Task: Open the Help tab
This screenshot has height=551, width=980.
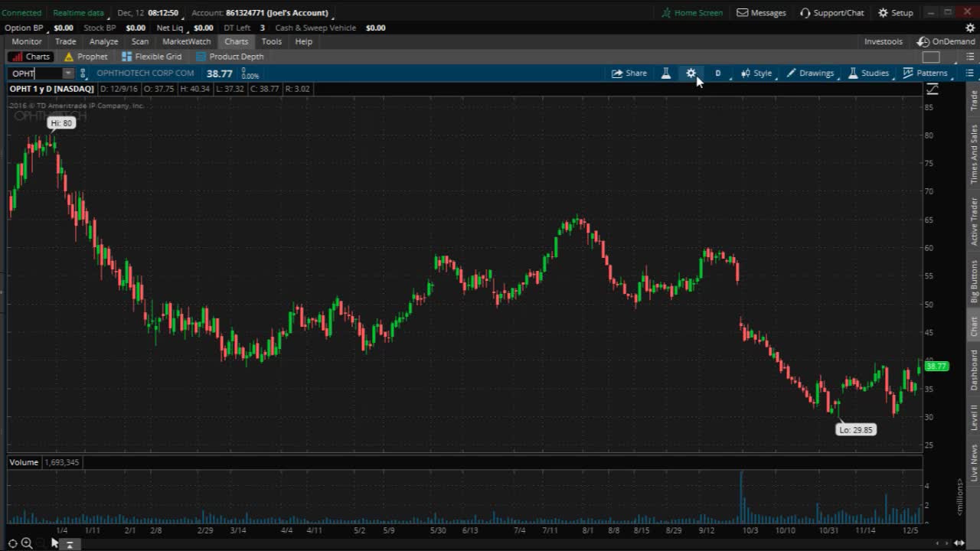Action: coord(303,41)
